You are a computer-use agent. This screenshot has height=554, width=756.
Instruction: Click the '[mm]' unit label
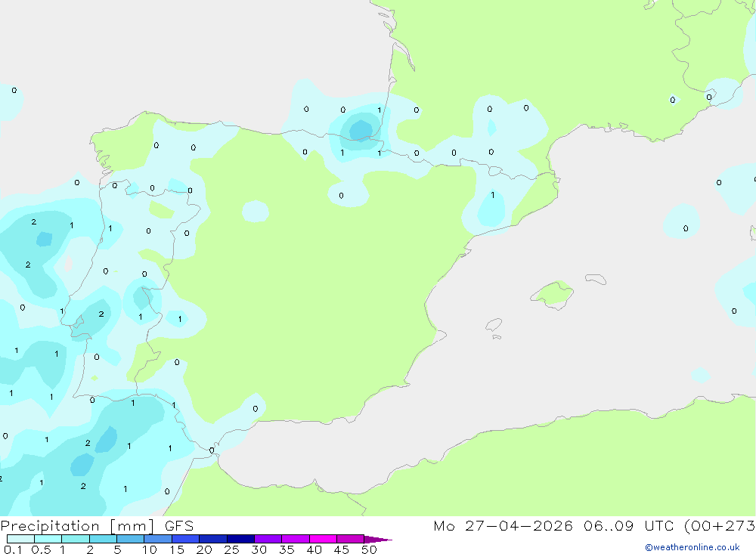click(132, 526)
